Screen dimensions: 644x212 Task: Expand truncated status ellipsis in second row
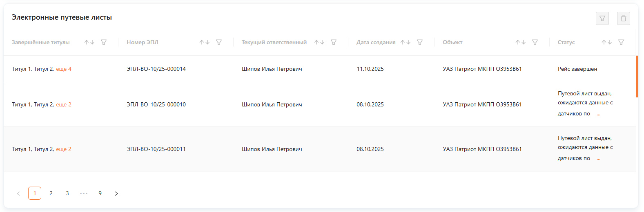(599, 114)
